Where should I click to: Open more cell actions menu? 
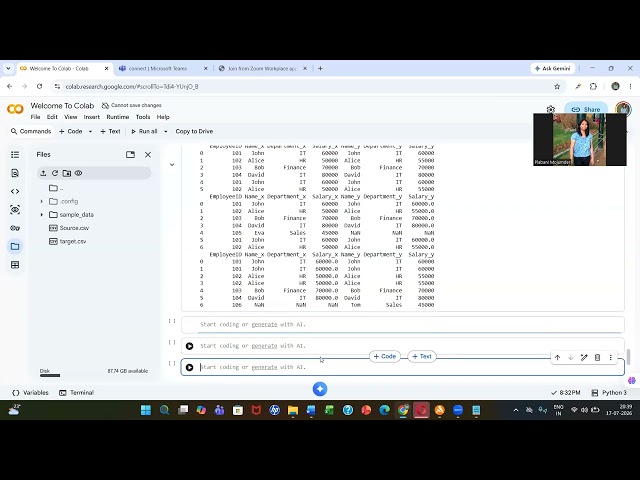pos(611,358)
